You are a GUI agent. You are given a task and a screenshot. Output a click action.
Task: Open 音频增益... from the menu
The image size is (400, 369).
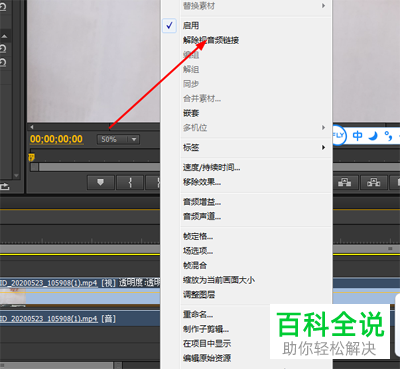coord(202,202)
